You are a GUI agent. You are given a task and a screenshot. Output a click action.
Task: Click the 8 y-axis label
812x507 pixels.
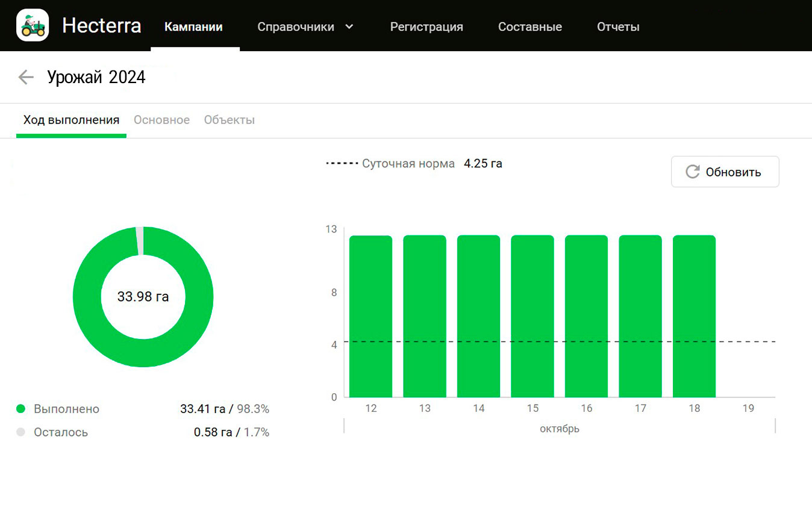coord(334,293)
